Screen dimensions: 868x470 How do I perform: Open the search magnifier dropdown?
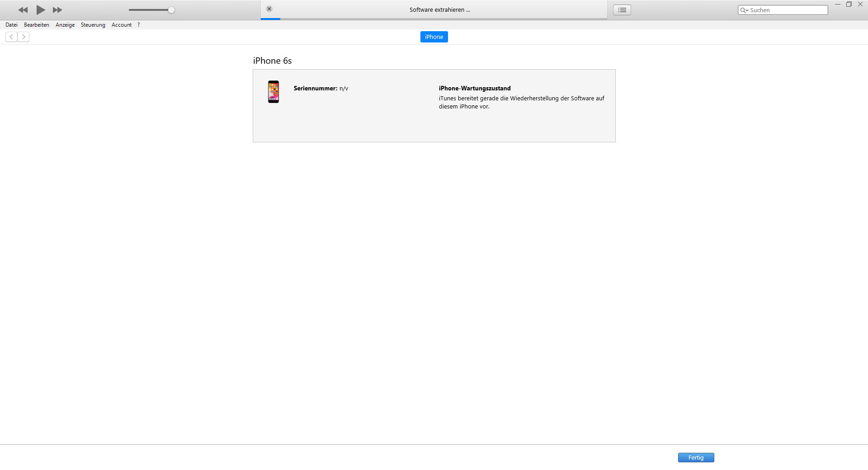tap(744, 10)
